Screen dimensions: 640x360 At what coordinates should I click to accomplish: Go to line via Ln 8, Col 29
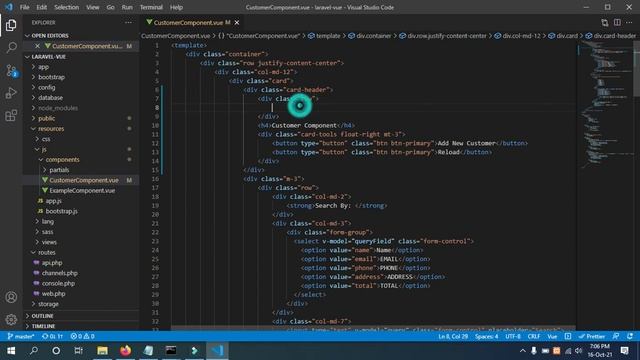pos(453,336)
